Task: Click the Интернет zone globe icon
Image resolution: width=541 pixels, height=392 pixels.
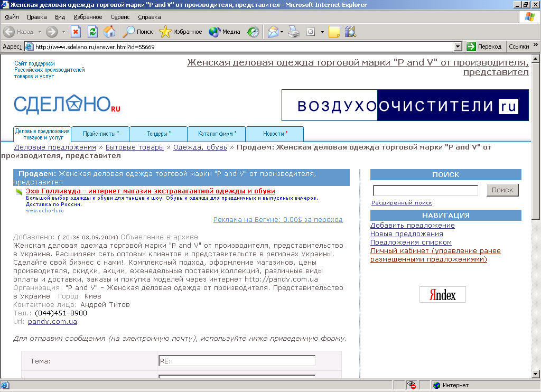Action: click(437, 385)
